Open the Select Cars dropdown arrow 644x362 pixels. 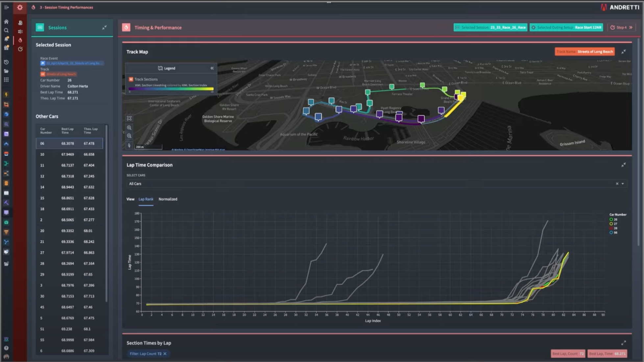(623, 184)
